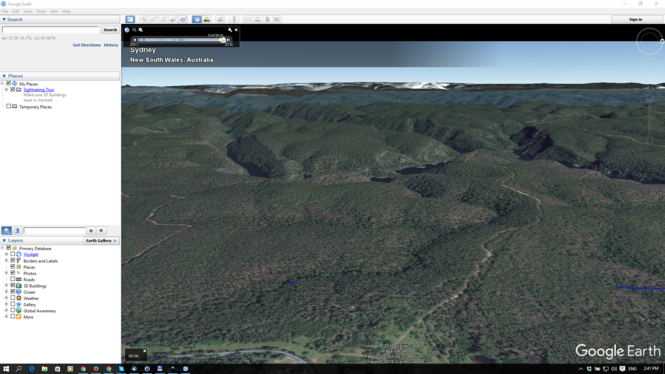
Task: Click the historical imagery timeline track
Action: click(x=182, y=40)
